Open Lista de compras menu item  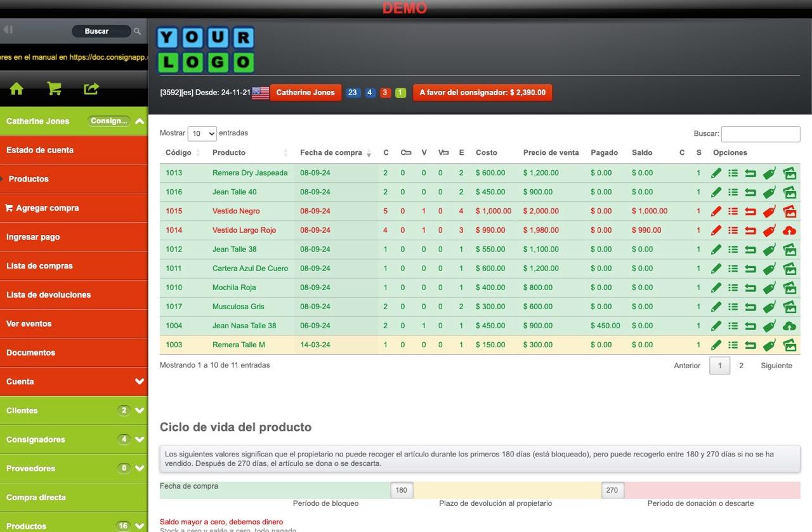click(x=74, y=266)
